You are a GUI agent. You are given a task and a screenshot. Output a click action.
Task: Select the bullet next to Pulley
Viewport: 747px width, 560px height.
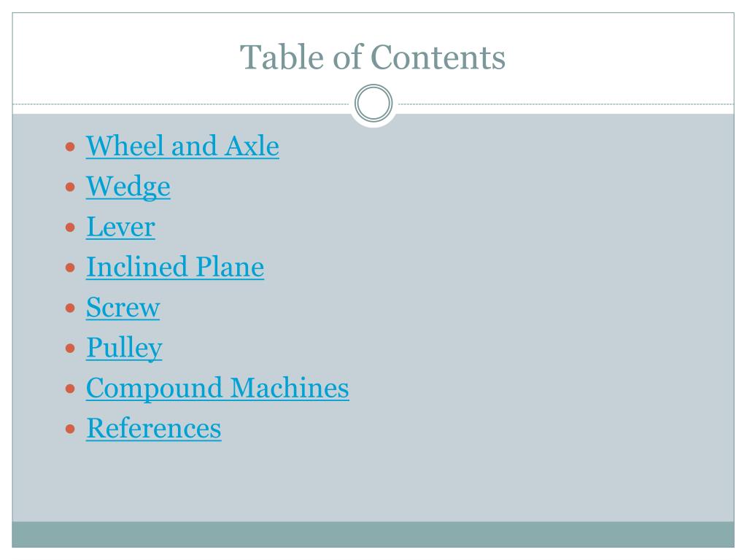pyautogui.click(x=70, y=349)
